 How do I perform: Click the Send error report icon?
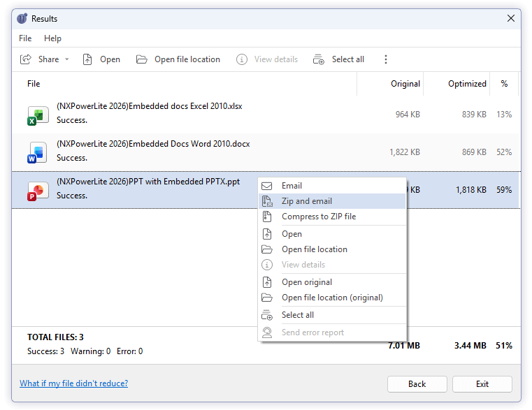click(267, 332)
